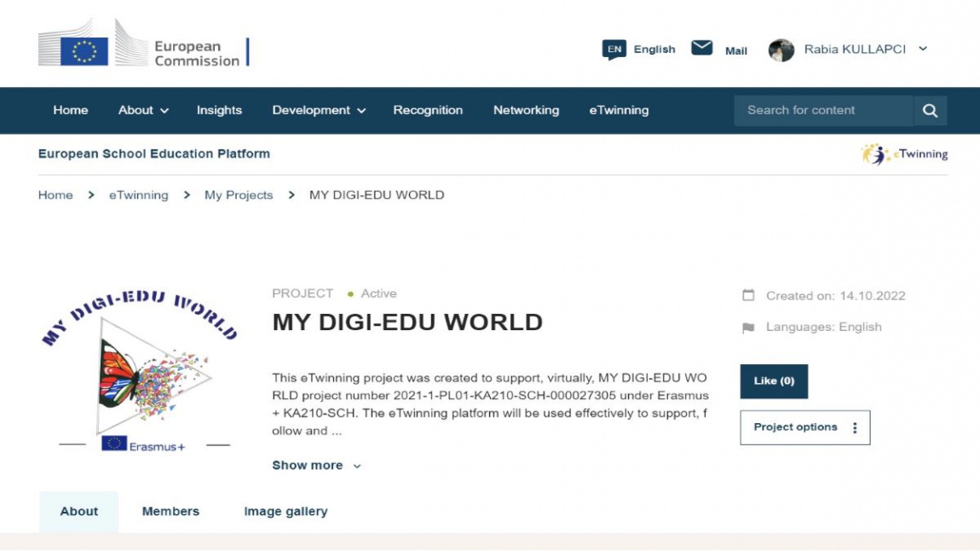Click the three-dot icon in Project options

[855, 428]
